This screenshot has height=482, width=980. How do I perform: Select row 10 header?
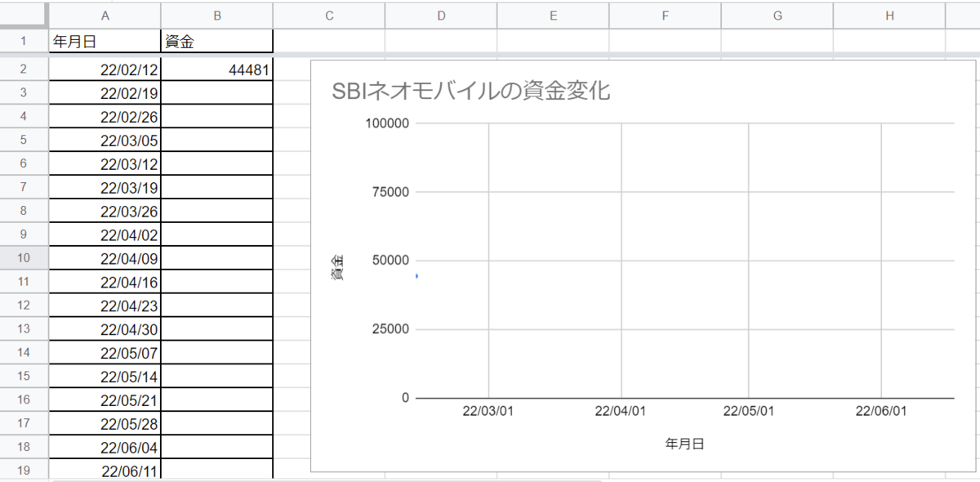pyautogui.click(x=24, y=259)
